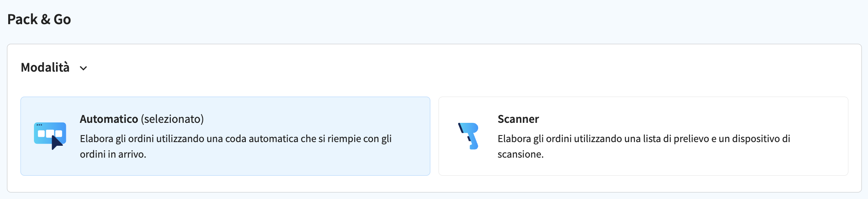Click the Modalità section heading
The height and width of the screenshot is (199, 868).
point(45,67)
